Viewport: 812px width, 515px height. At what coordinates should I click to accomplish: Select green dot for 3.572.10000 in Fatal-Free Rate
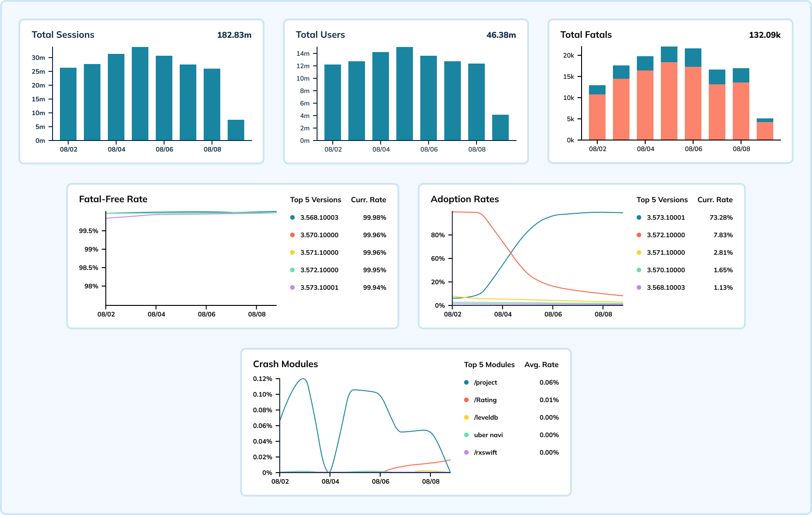coord(292,270)
